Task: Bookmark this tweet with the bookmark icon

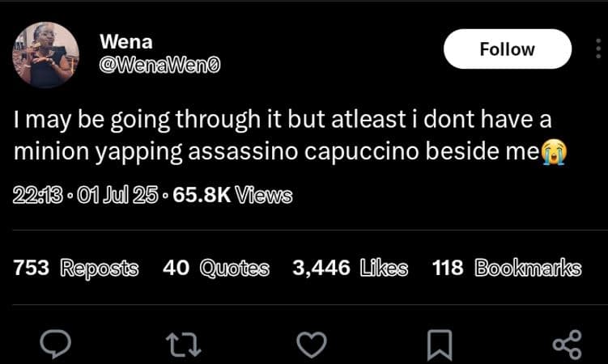Action: click(438, 345)
